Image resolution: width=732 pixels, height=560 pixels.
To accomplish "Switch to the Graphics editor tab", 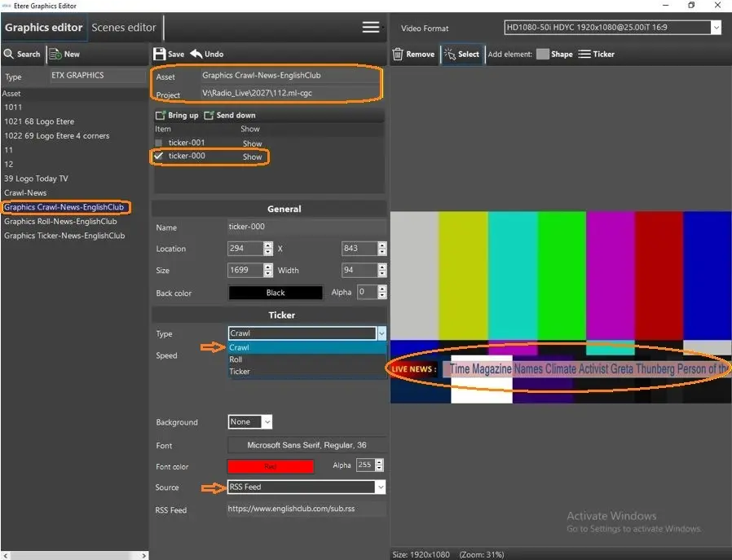I will click(x=43, y=27).
